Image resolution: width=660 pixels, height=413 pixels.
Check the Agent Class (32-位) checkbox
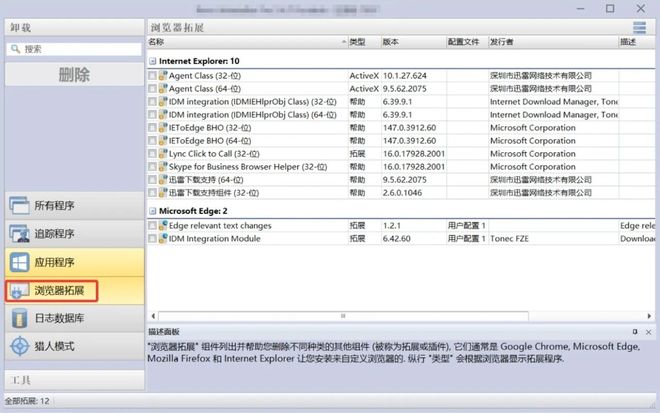point(152,76)
